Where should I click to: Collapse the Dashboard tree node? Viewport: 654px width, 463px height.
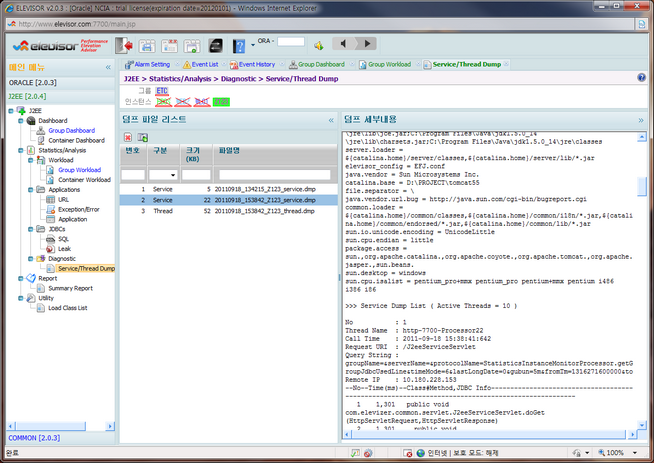pos(20,121)
